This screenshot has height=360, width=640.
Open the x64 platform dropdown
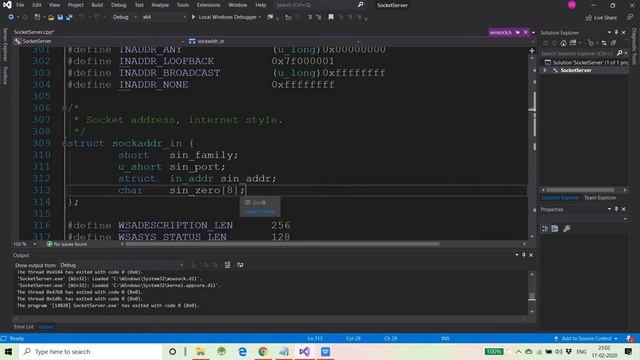(164, 17)
